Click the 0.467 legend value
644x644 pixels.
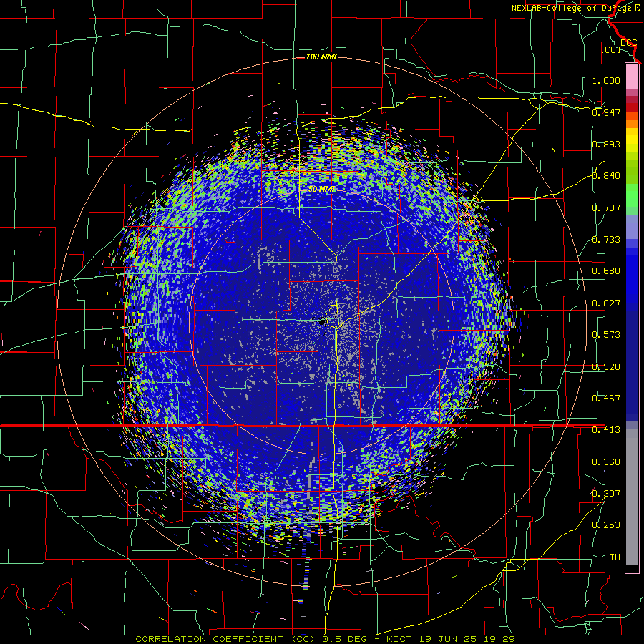pos(606,399)
